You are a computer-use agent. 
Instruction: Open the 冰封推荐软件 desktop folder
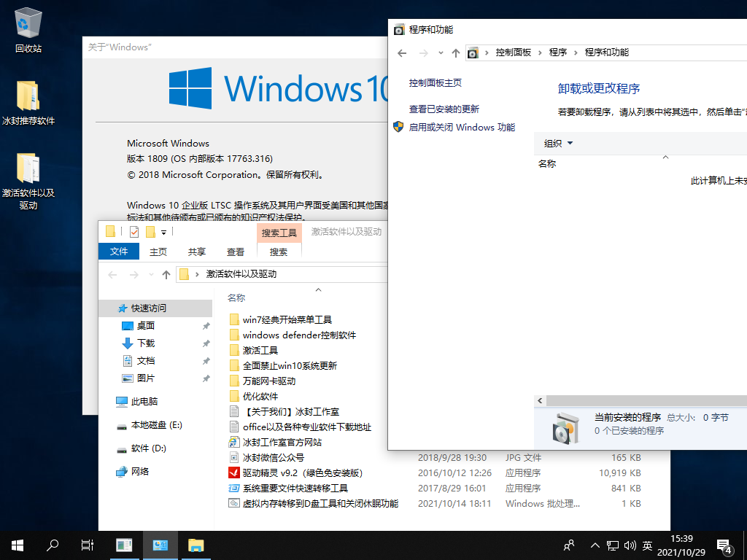click(28, 102)
